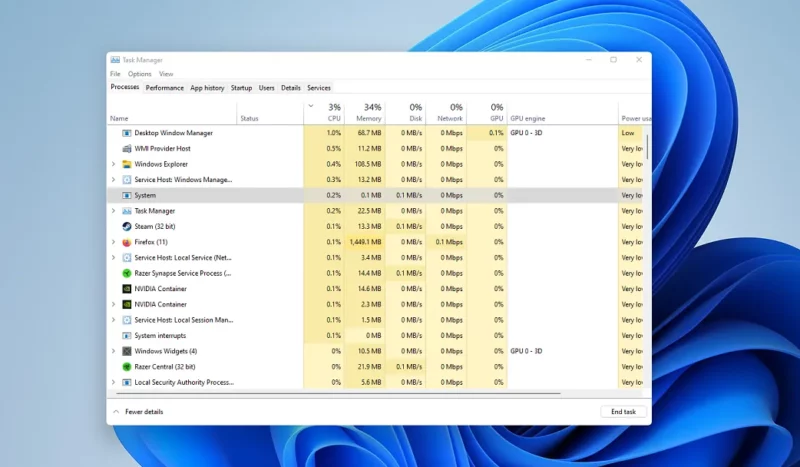Sort by the Memory column header
This screenshot has height=467, width=800.
(365, 112)
